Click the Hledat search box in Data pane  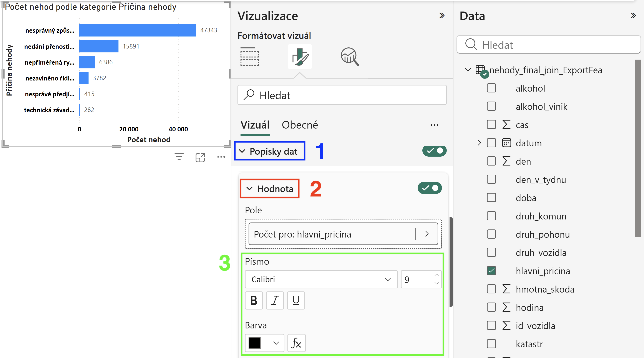pos(548,45)
